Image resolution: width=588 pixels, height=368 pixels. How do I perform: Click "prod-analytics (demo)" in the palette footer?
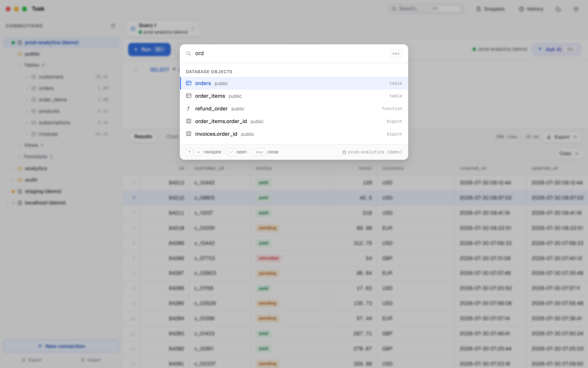[375, 152]
